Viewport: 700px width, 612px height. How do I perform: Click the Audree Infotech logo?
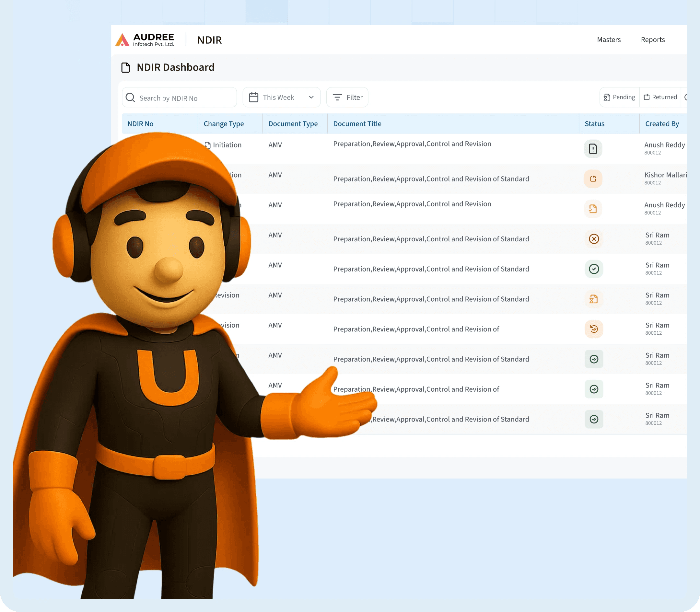146,39
